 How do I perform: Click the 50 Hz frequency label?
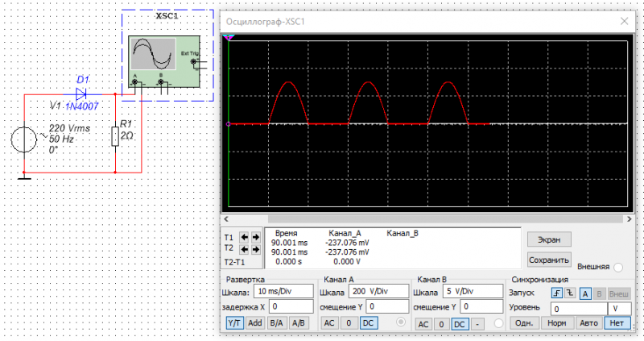[x=61, y=139]
